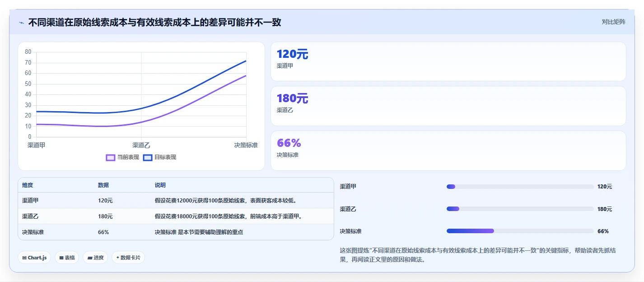Viewport: 644px width, 282px height.
Task: Click the 渠道乙 progress bar
Action: coord(520,209)
